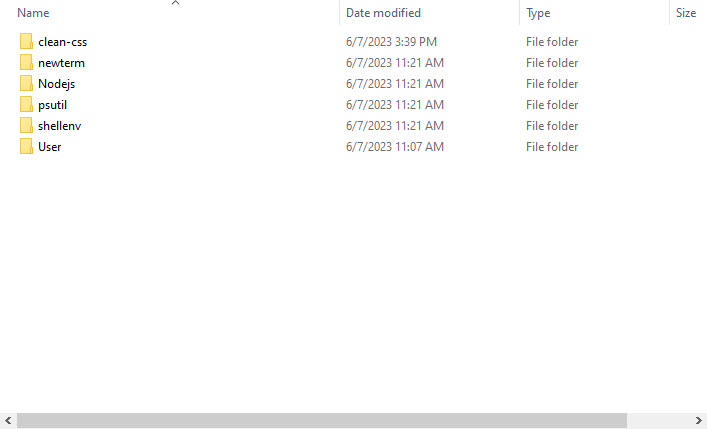The height and width of the screenshot is (429, 707).
Task: Click the clean-css folder icon
Action: [26, 42]
